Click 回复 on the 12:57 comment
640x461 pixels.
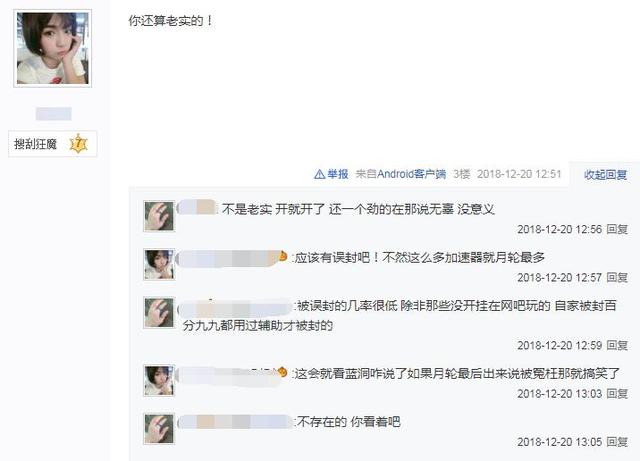click(x=616, y=278)
